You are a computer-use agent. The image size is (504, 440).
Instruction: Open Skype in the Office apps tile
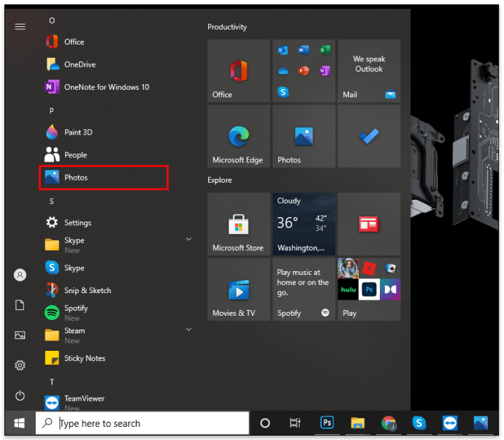point(283,92)
